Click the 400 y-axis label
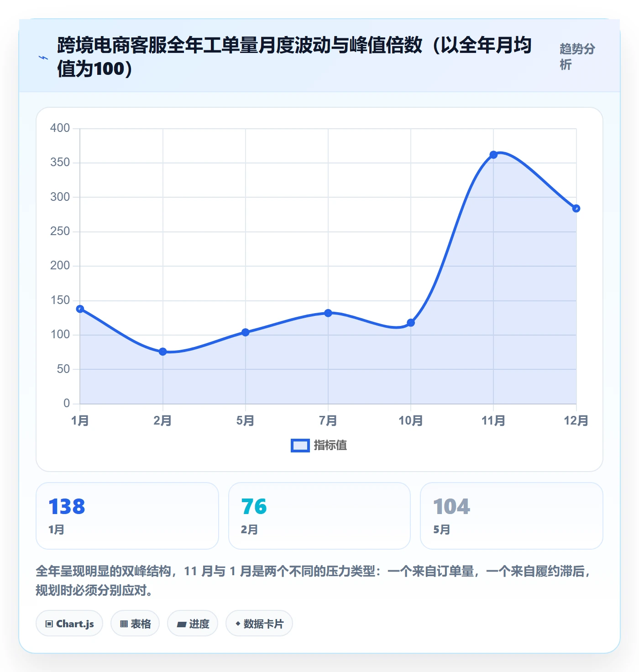 60,128
